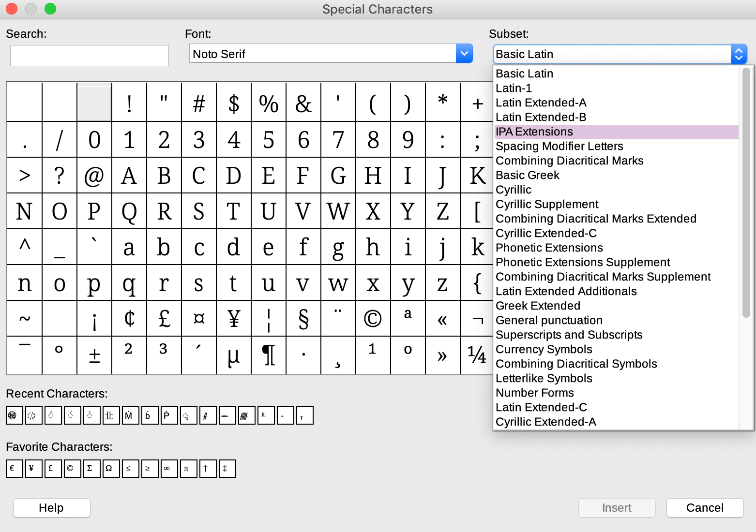
Task: Select Currency Symbols subset option
Action: tap(616, 349)
